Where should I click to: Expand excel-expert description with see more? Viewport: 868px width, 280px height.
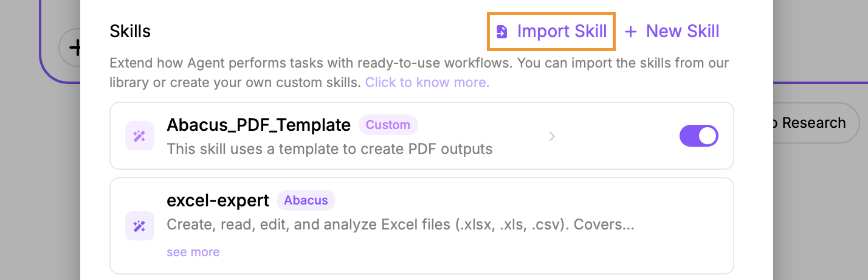coord(193,252)
